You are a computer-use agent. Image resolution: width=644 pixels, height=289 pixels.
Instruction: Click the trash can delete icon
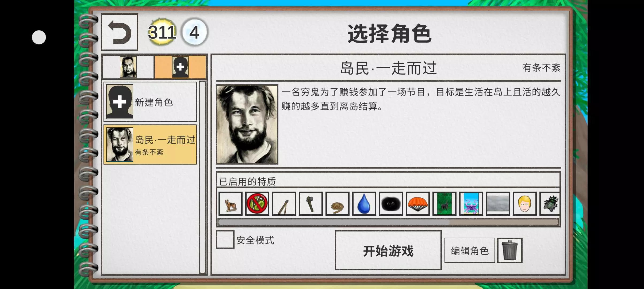(x=509, y=250)
